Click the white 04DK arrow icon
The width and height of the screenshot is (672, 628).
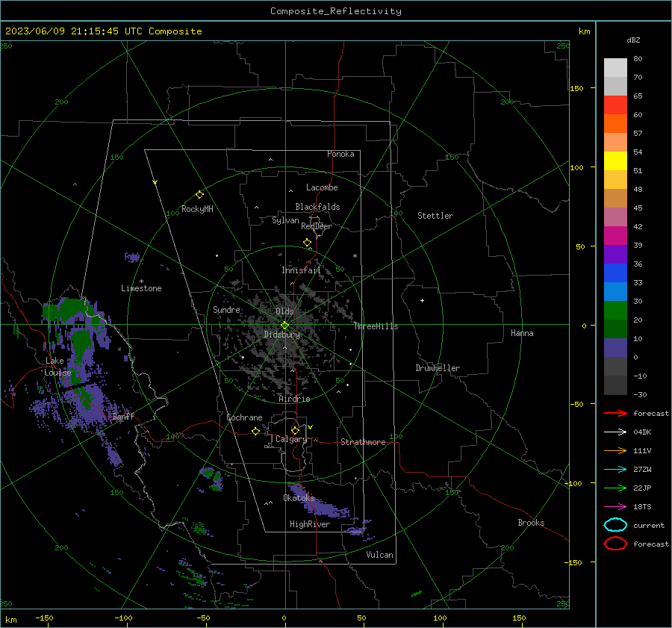tap(615, 432)
